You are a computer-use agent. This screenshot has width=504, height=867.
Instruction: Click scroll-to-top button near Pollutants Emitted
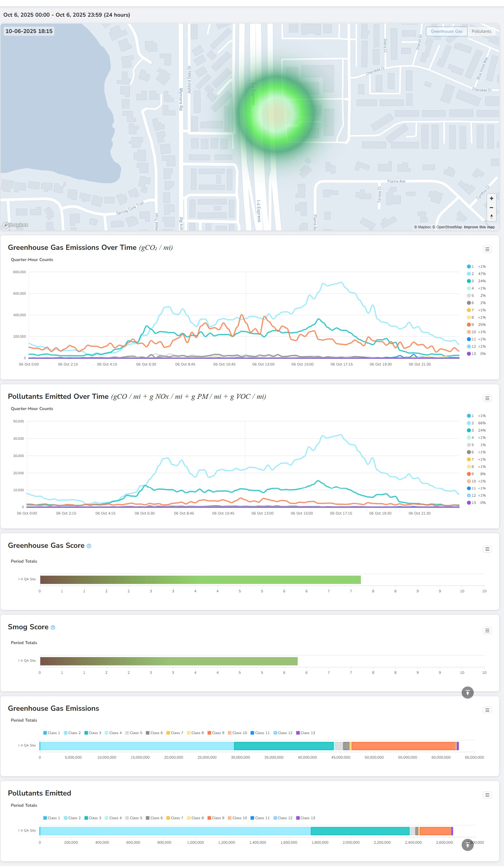pos(467,845)
